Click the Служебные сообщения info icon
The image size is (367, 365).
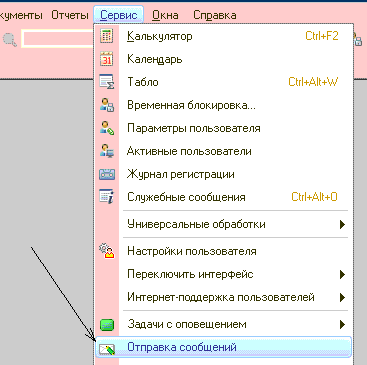click(x=107, y=197)
